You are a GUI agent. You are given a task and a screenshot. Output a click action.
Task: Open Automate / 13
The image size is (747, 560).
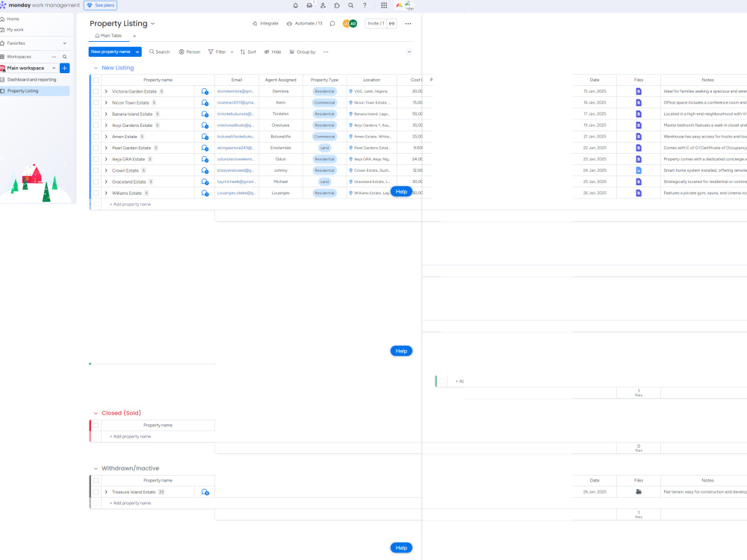[305, 23]
